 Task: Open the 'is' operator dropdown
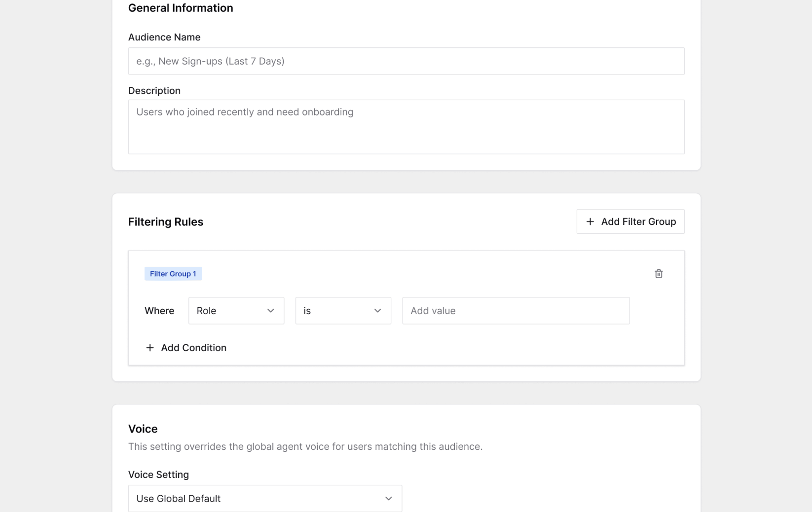point(343,311)
